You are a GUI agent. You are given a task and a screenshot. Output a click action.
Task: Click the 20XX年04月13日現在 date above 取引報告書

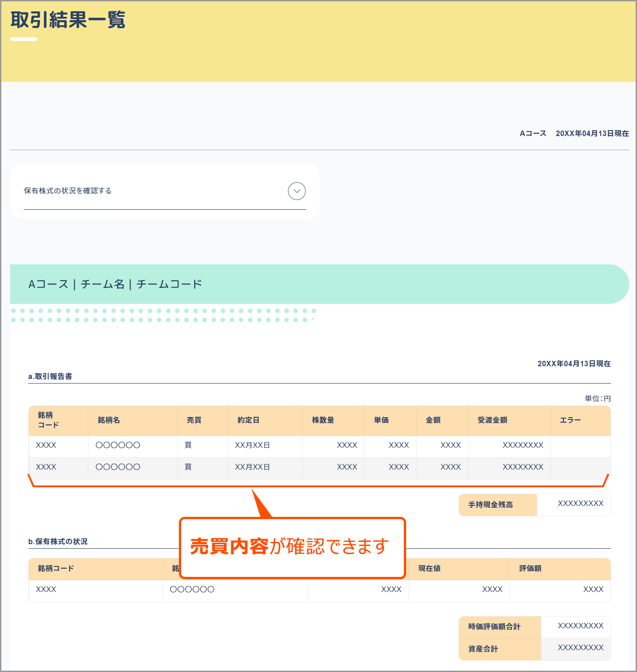pos(574,364)
